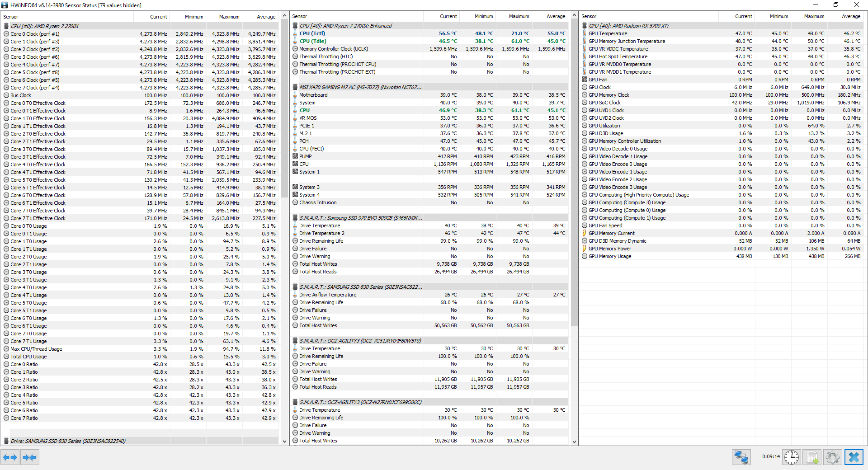Select the Max CPU/Thread Usage row
868x470 pixels.
pos(140,349)
